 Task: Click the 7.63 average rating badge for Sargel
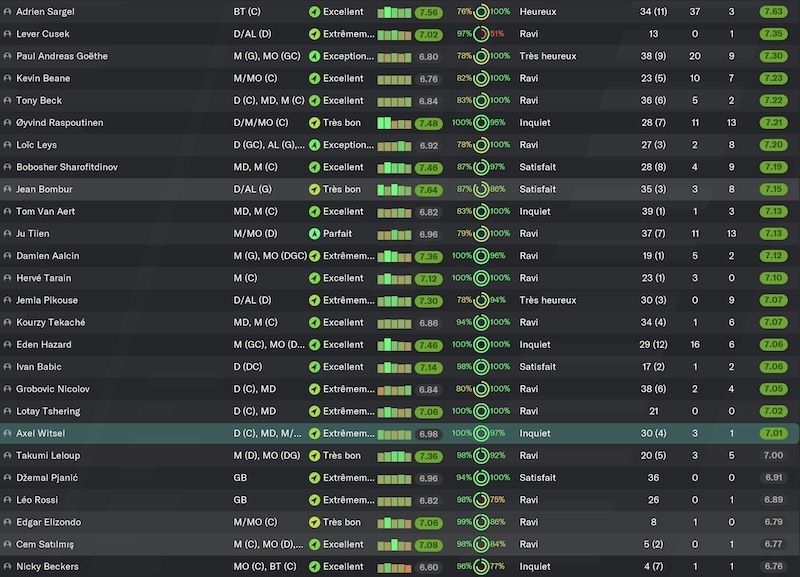click(x=773, y=12)
